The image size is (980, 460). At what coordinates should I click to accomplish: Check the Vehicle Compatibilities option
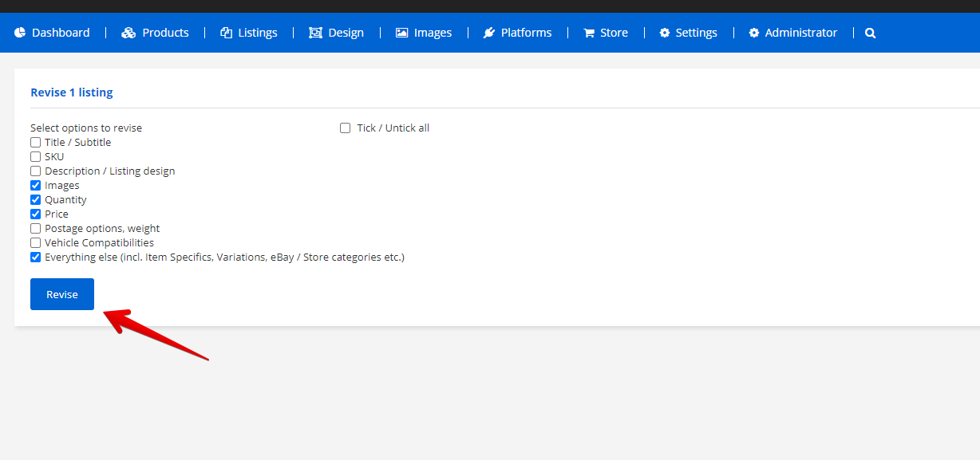pyautogui.click(x=35, y=243)
